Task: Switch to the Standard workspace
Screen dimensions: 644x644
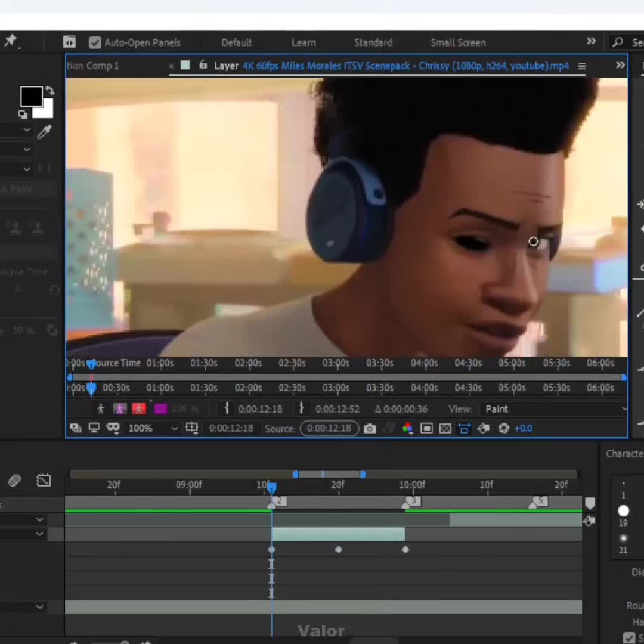Action: coord(373,42)
